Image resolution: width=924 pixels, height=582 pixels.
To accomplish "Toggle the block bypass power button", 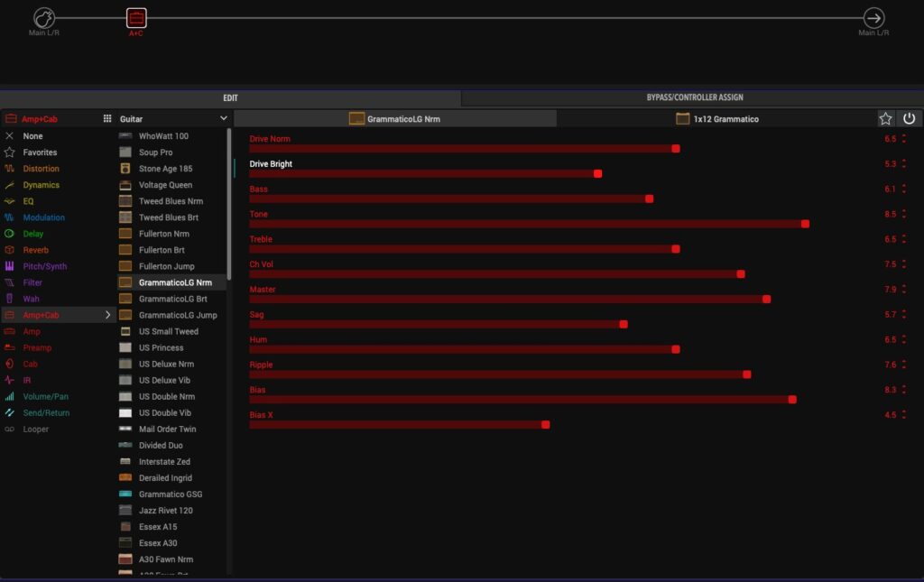I will coord(909,118).
